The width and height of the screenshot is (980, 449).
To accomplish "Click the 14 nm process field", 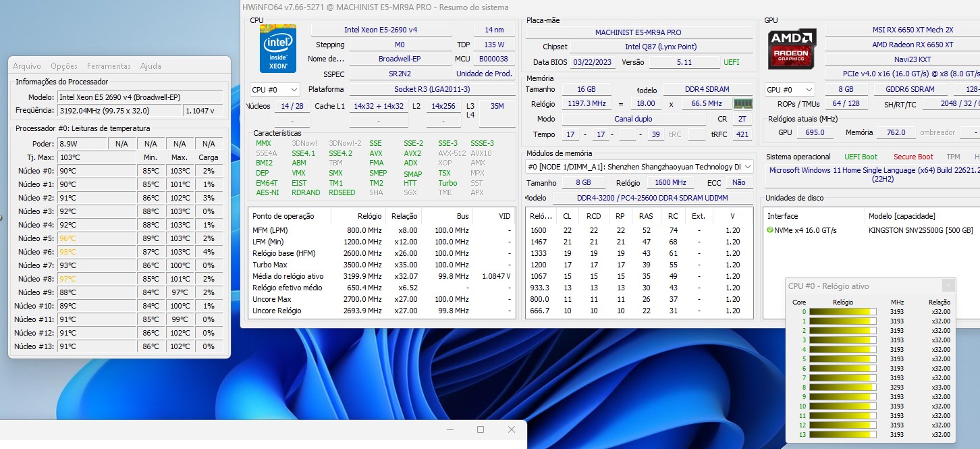I will point(494,30).
